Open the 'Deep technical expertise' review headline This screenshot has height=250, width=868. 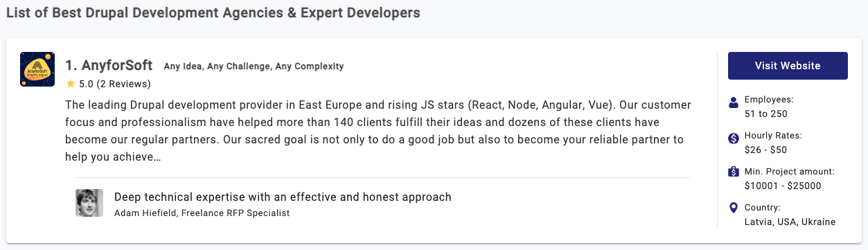click(x=283, y=197)
